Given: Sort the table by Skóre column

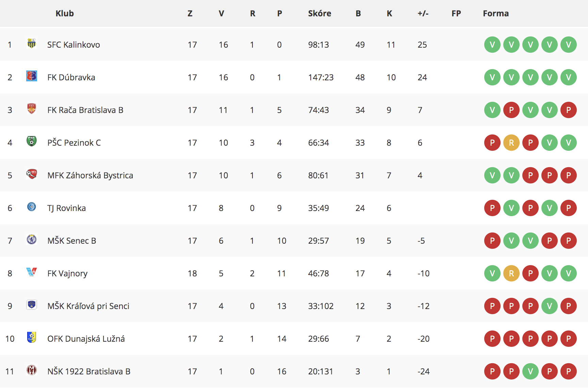Looking at the screenshot, I should coord(320,13).
